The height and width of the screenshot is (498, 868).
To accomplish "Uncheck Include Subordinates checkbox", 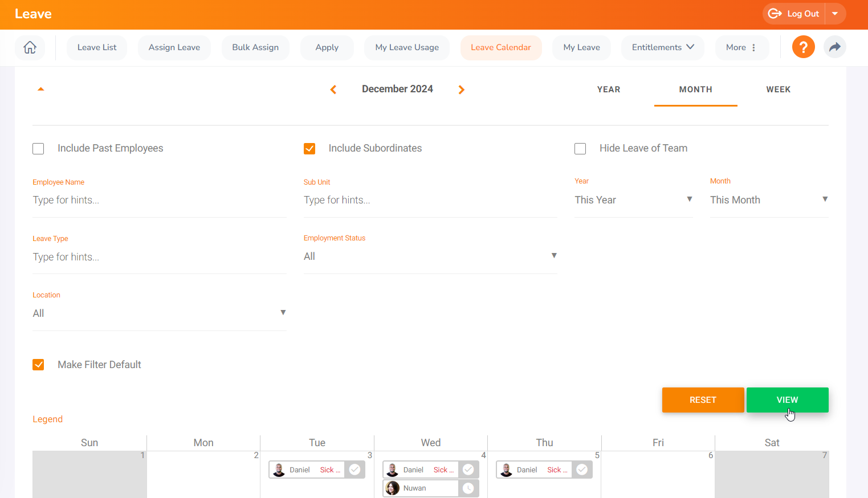I will tap(309, 149).
